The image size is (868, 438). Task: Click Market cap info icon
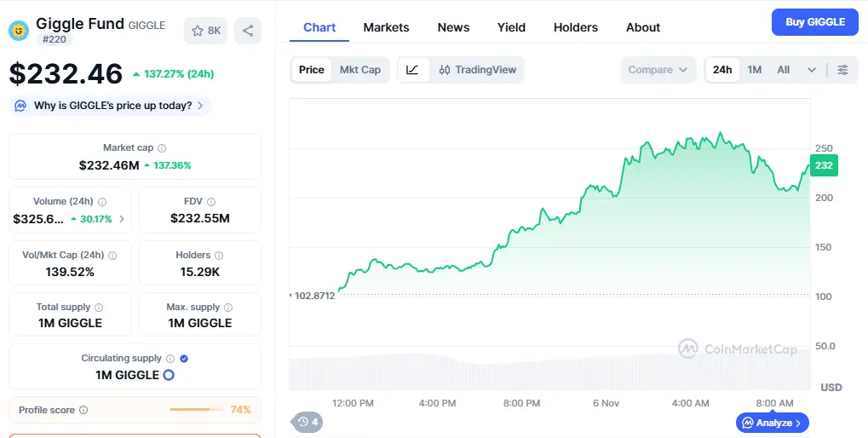[x=162, y=148]
